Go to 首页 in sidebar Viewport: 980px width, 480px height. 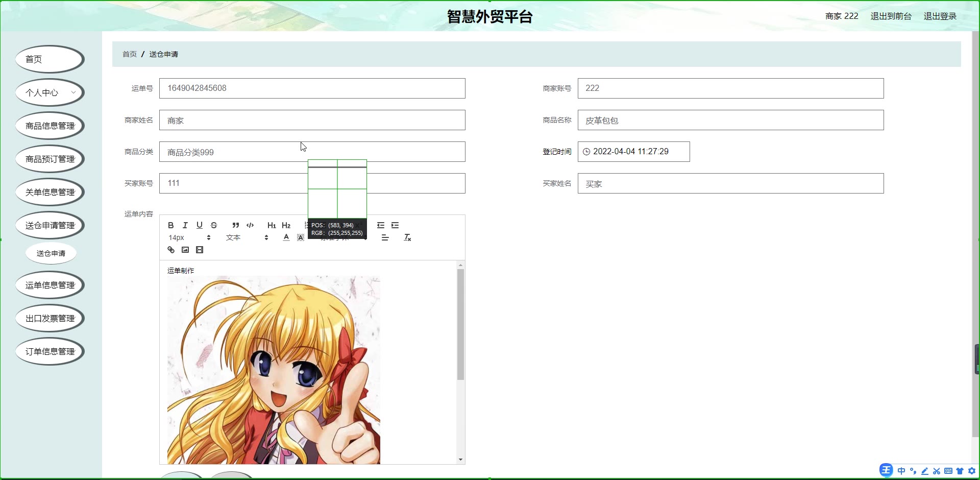point(50,59)
